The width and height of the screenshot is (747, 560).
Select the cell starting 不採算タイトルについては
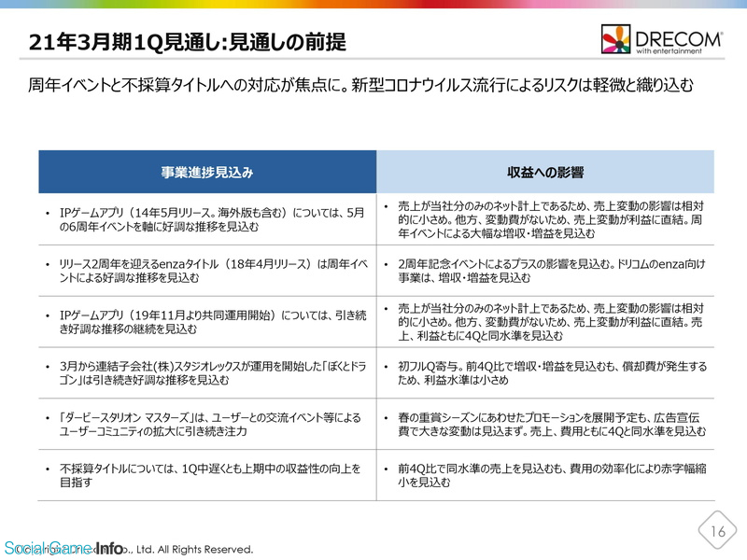207,475
